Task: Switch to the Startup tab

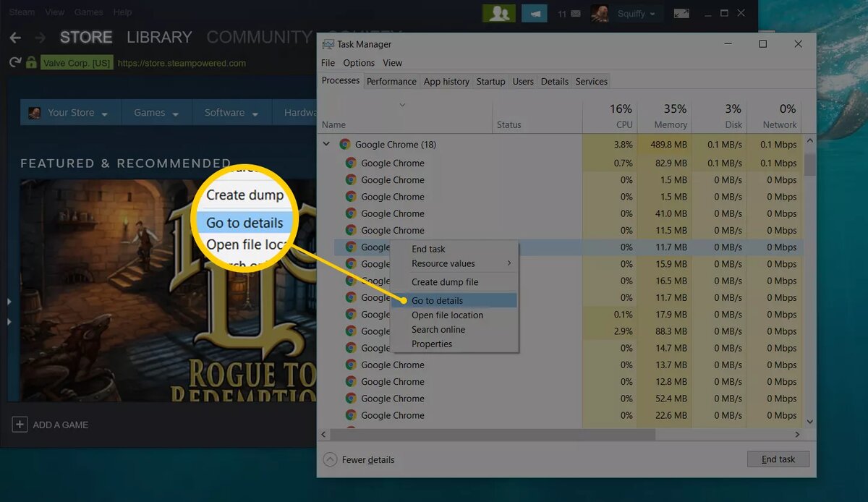Action: pyautogui.click(x=490, y=82)
